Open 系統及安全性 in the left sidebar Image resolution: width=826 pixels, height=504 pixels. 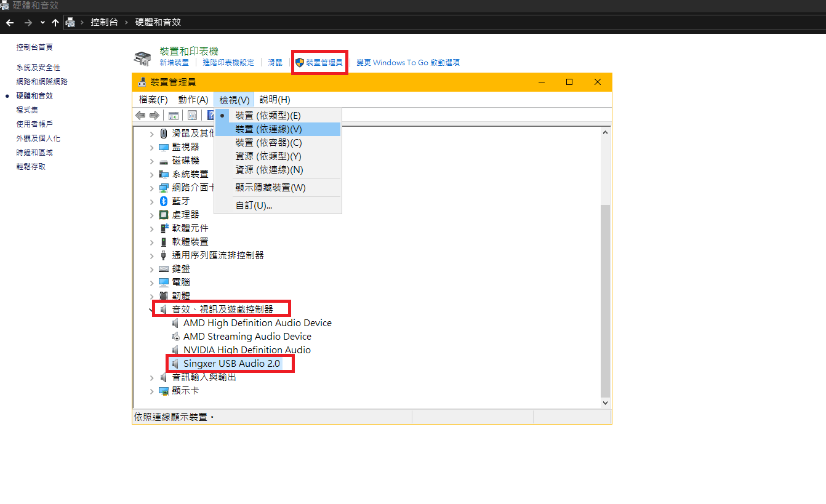pyautogui.click(x=38, y=68)
